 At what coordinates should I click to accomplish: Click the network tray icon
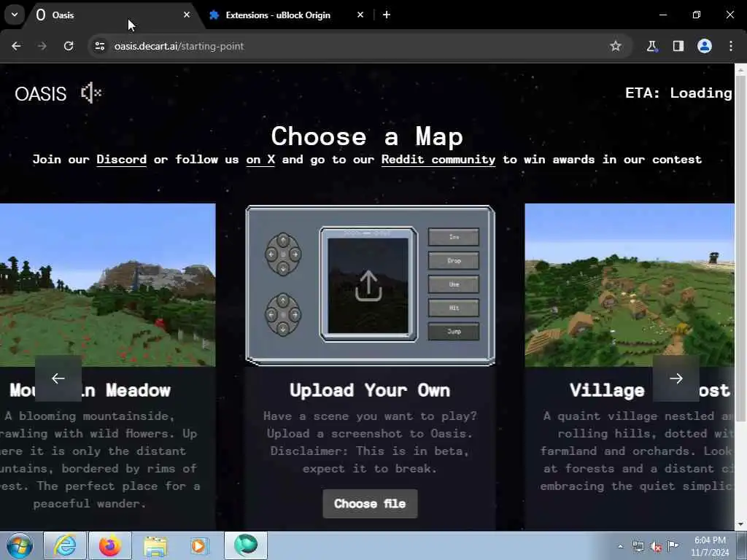point(638,547)
